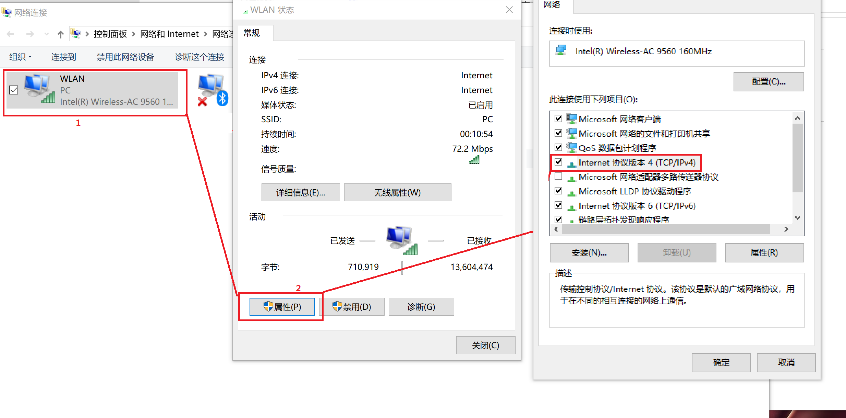846x418 pixels.
Task: Click the Control Panel icon in address bar
Action: [x=77, y=34]
